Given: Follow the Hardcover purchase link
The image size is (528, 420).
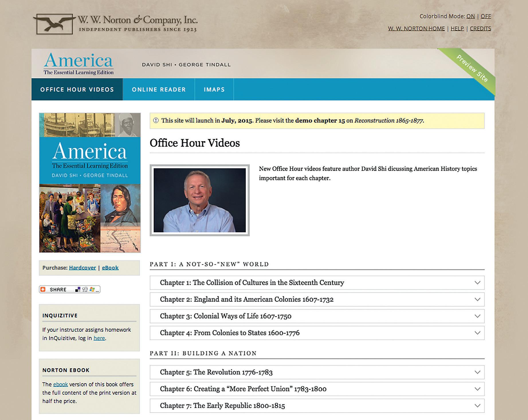Looking at the screenshot, I should pyautogui.click(x=83, y=268).
